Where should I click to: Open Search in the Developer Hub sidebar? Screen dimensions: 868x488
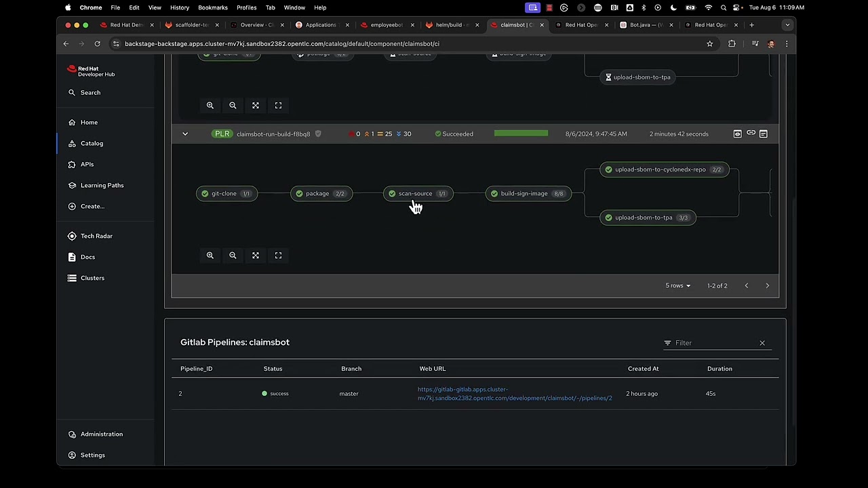84,92
